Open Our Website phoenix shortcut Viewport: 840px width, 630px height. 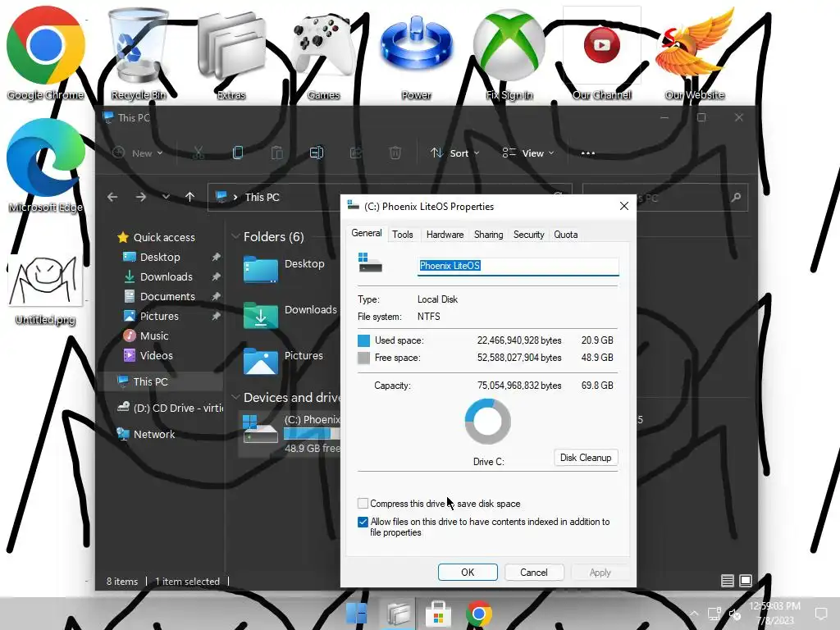click(694, 53)
